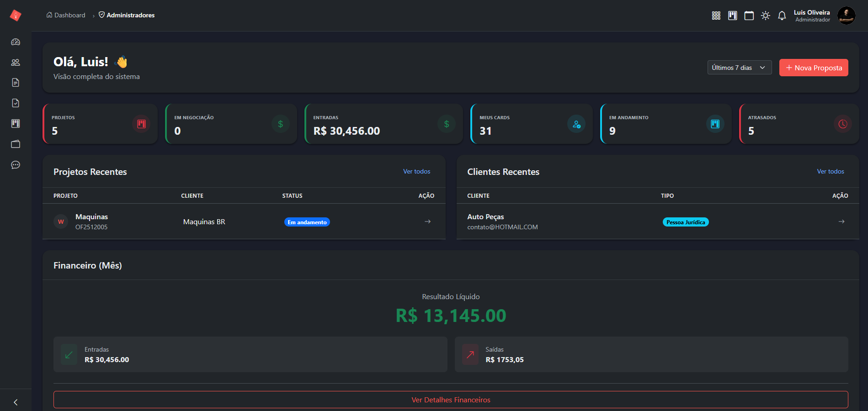Image resolution: width=868 pixels, height=411 pixels.
Task: Toggle light mode with the sun icon
Action: point(766,15)
